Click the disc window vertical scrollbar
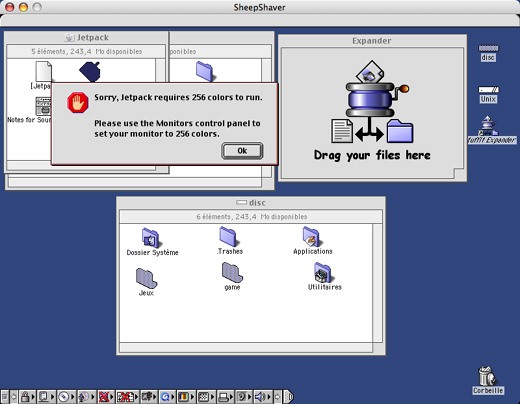The width and height of the screenshot is (520, 404). point(377,283)
